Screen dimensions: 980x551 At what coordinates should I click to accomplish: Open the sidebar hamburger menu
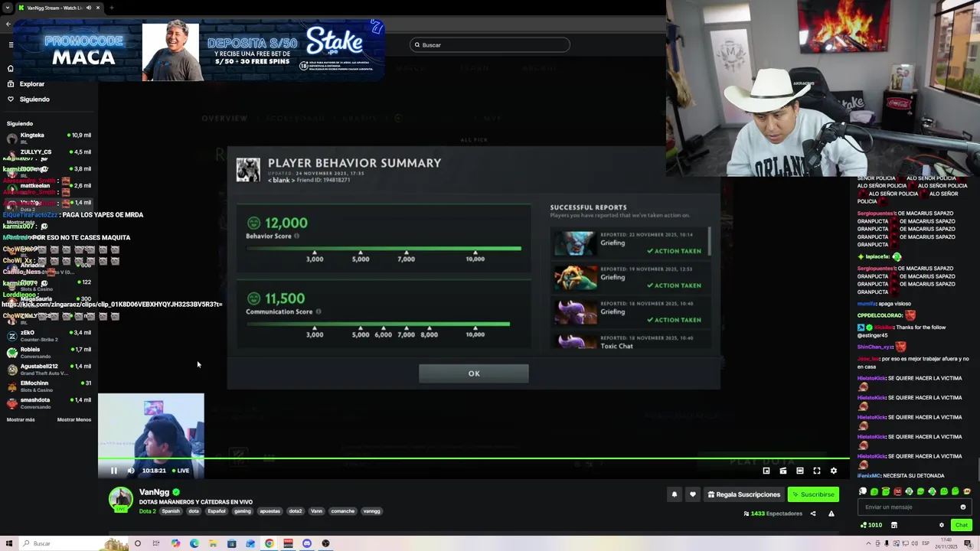tap(11, 44)
